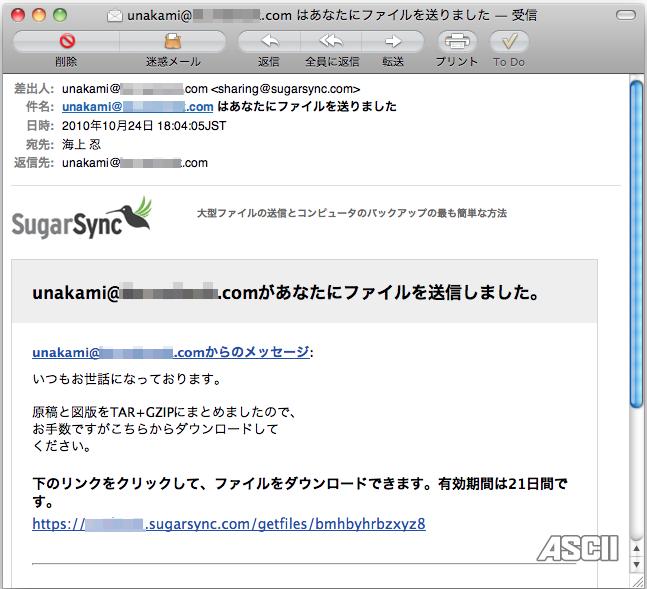Screen dimensions: 647x589
Task: Open the sugarsync.com getfiles download link
Action: [x=229, y=524]
